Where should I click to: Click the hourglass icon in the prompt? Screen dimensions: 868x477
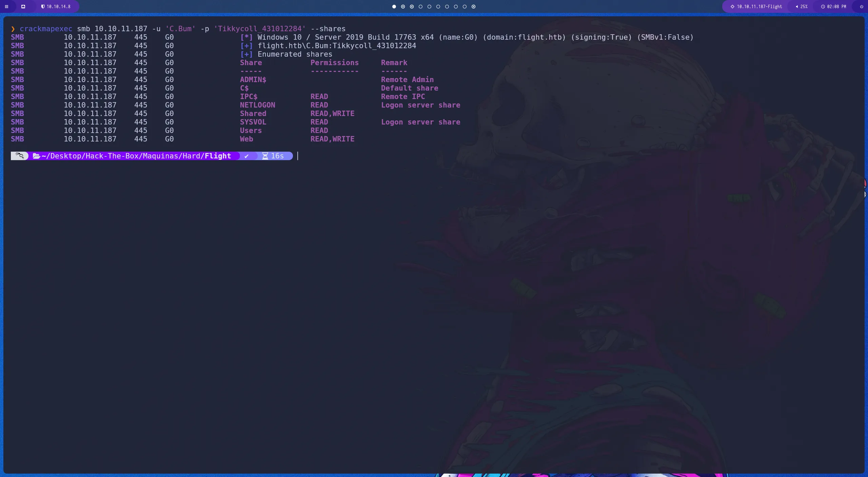[x=265, y=156]
